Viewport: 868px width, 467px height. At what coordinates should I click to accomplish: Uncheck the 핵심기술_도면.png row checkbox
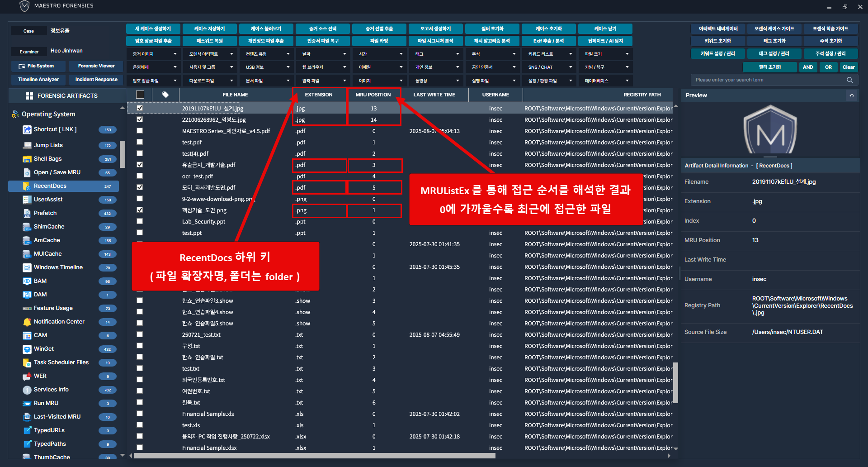pyautogui.click(x=140, y=210)
